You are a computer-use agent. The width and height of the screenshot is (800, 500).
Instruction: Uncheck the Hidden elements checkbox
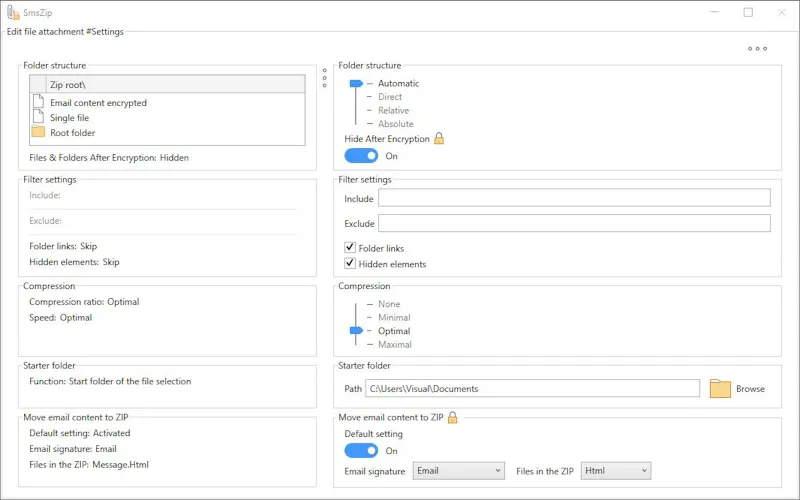click(x=349, y=263)
